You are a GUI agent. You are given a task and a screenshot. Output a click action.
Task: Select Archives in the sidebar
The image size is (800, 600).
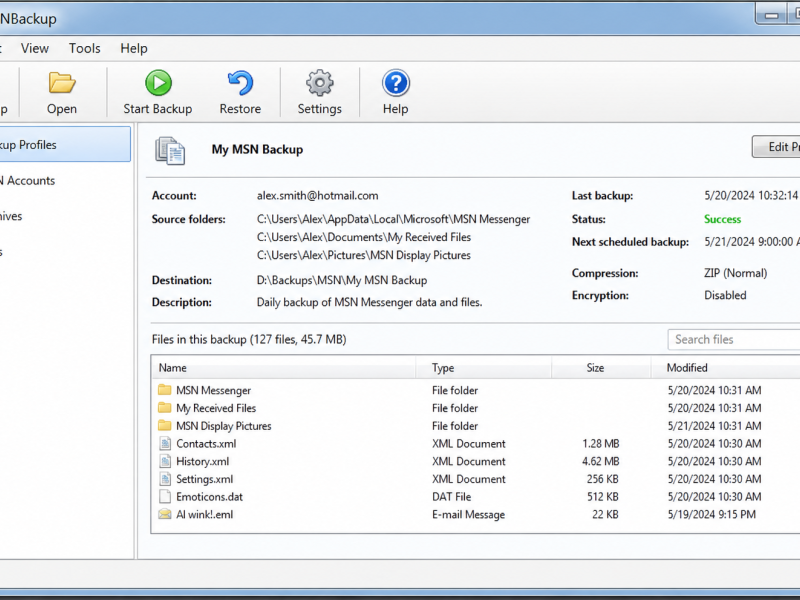click(x=11, y=216)
